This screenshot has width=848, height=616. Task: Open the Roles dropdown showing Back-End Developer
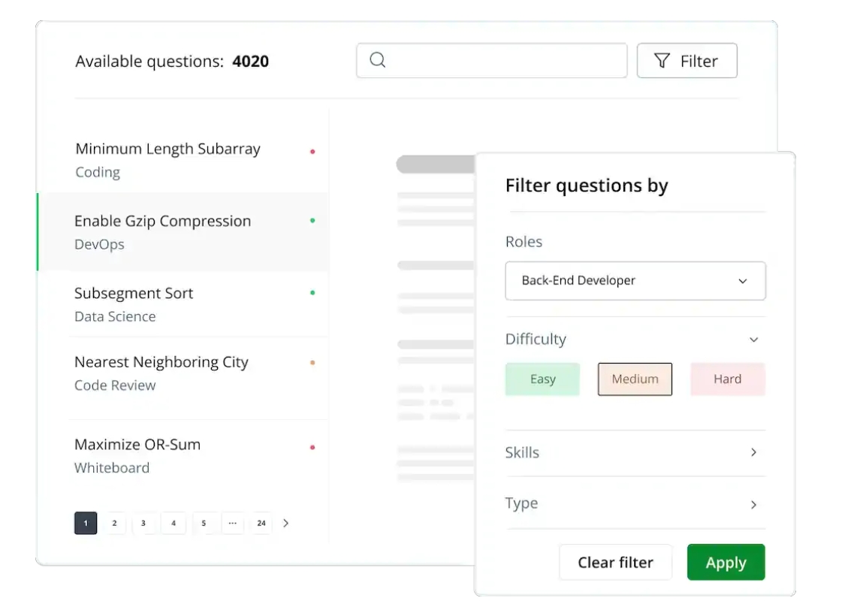pos(635,281)
